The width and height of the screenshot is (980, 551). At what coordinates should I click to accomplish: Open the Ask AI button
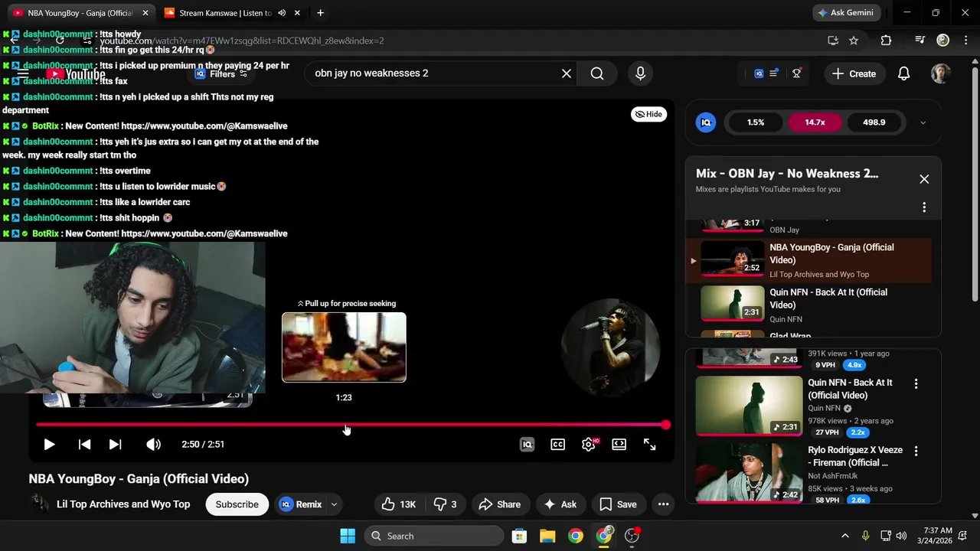(560, 504)
